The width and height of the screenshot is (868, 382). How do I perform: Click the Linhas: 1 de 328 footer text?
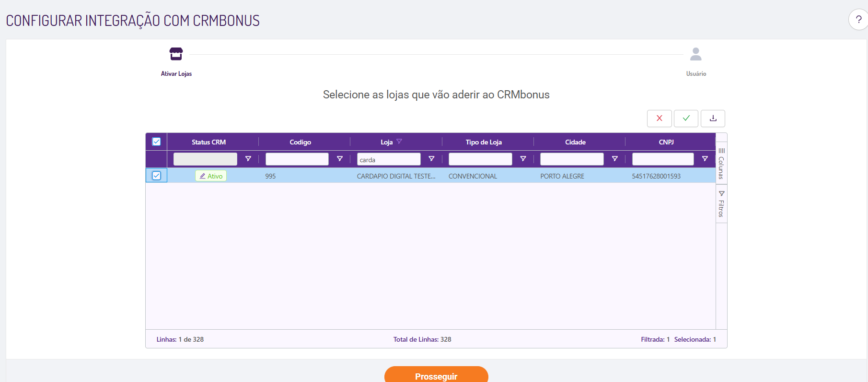pos(180,339)
